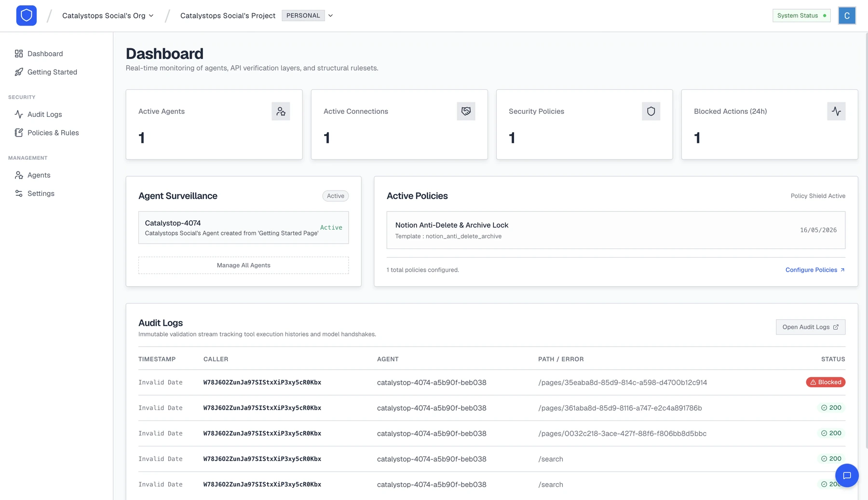Click the Blocked Actions activity icon
The height and width of the screenshot is (500, 868).
836,111
